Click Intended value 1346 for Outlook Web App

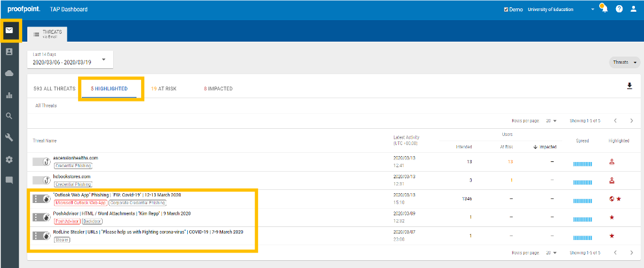pos(467,198)
